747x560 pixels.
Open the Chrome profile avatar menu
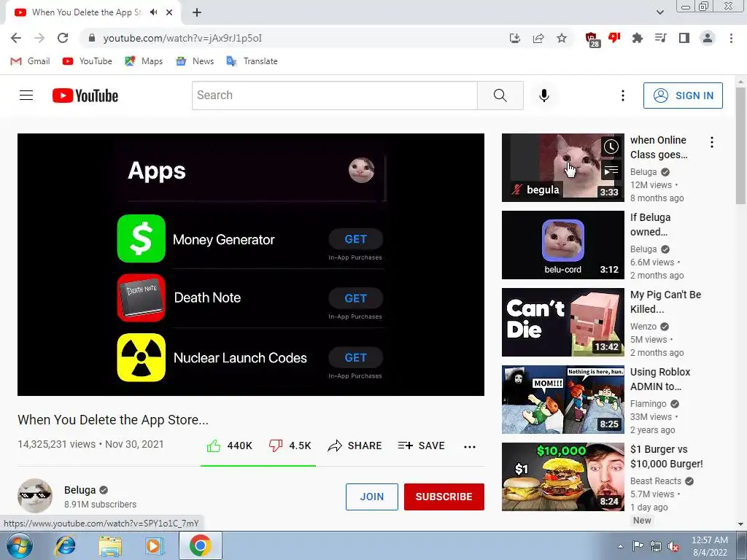tap(708, 38)
